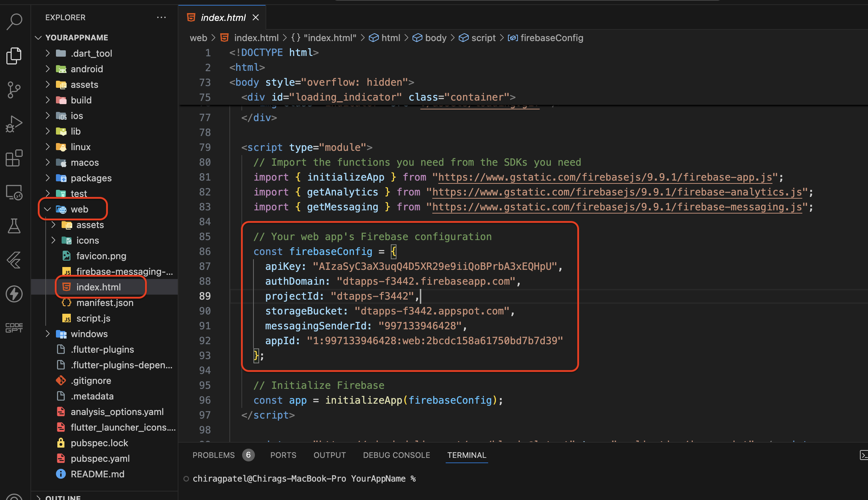868x500 pixels.
Task: Open Explorer views and more actions menu
Action: (x=161, y=17)
